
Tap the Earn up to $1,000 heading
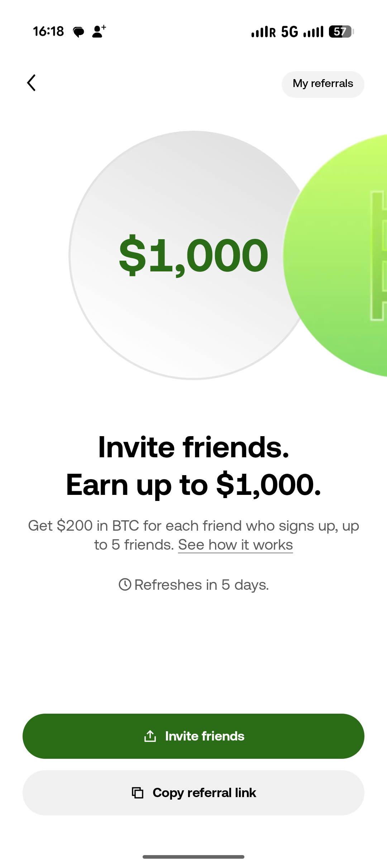(193, 485)
